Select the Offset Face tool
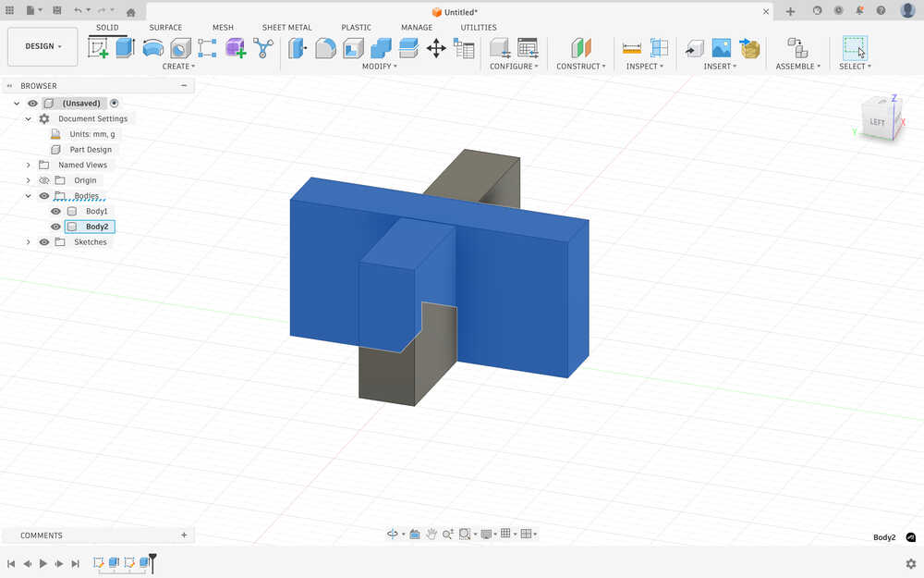The image size is (924, 578). (x=408, y=48)
